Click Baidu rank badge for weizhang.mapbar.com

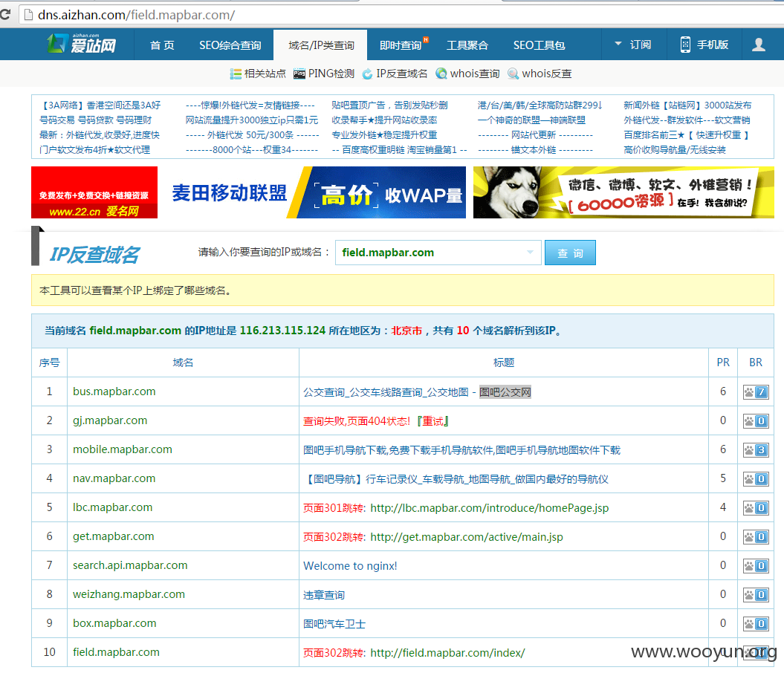[x=756, y=595]
